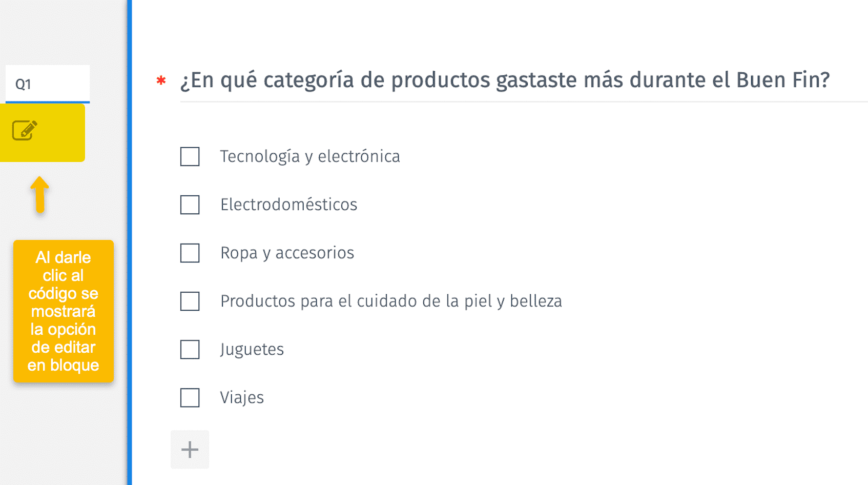The width and height of the screenshot is (868, 485).
Task: Select the Ropa y accesorios checkbox
Action: 190,253
